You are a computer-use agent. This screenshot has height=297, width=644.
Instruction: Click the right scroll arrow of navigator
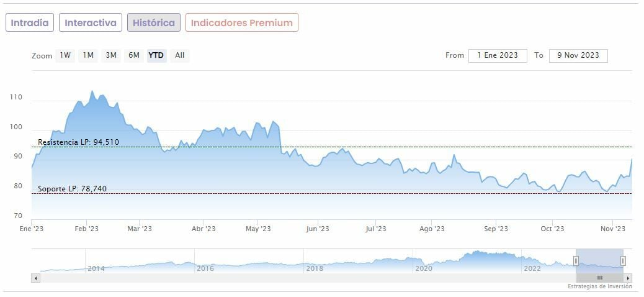(628, 278)
